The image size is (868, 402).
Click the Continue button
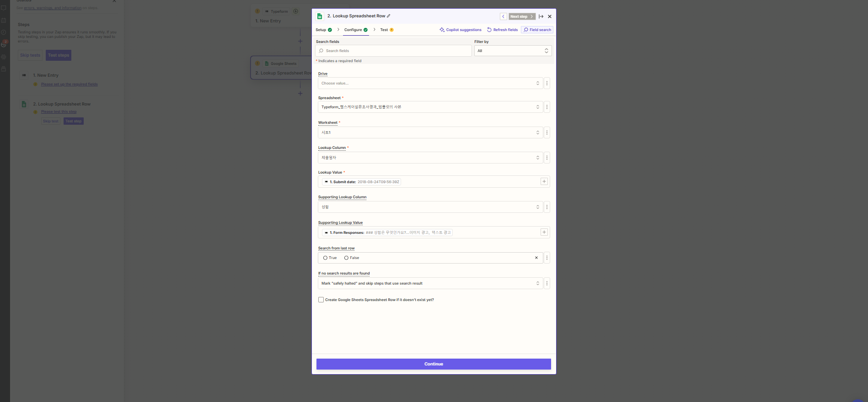coord(434,364)
